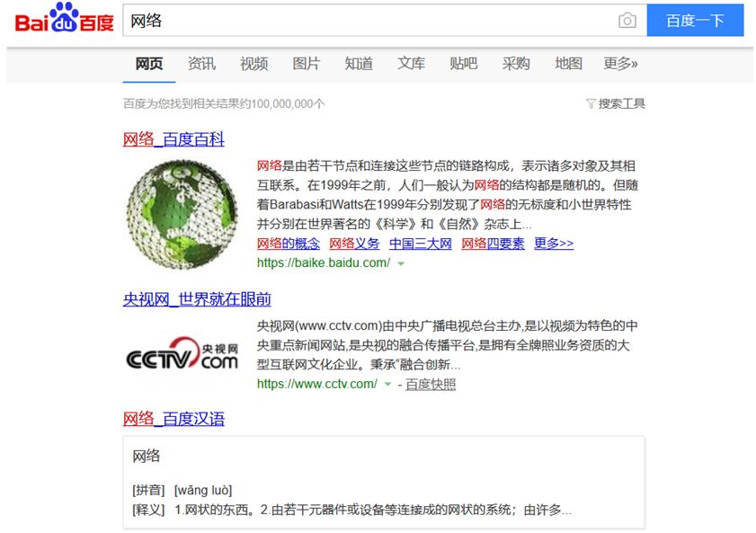Open camera image search icon

pos(627,21)
